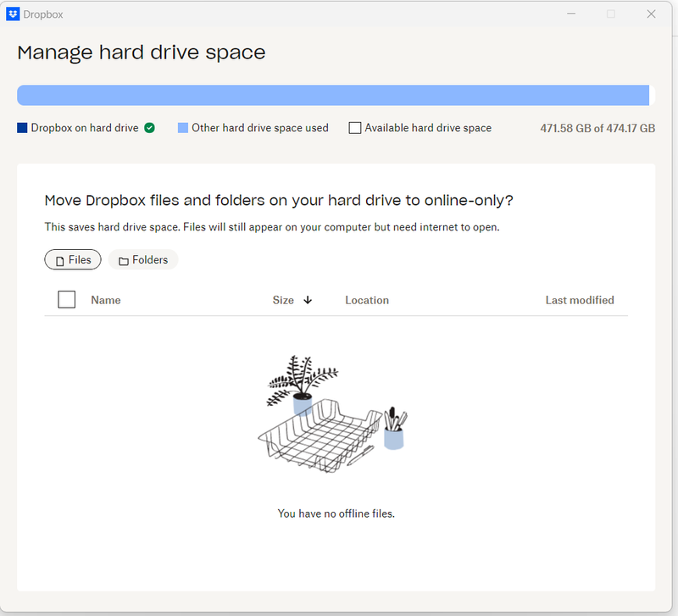Sort by Last modified column header

pos(580,300)
